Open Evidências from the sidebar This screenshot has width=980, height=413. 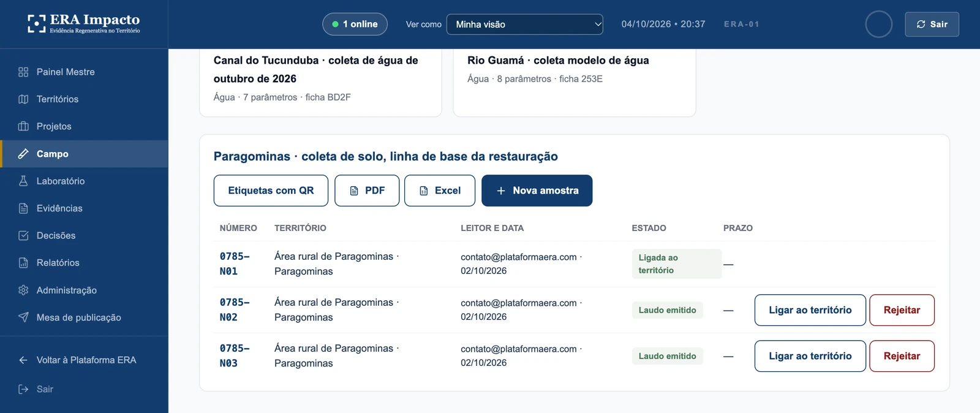pyautogui.click(x=84, y=208)
